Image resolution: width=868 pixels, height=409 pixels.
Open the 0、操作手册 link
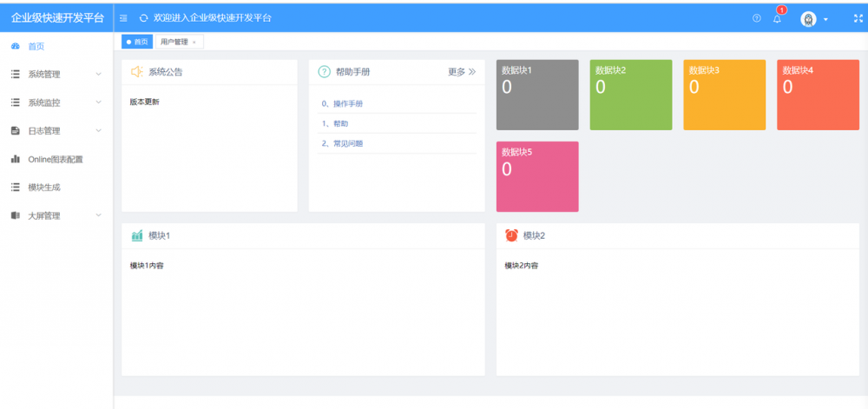342,103
